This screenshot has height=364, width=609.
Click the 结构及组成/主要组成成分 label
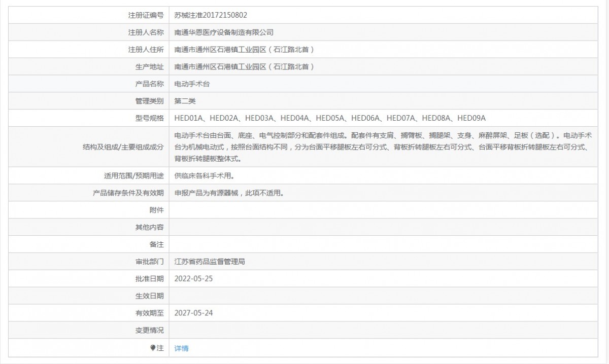pyautogui.click(x=123, y=147)
